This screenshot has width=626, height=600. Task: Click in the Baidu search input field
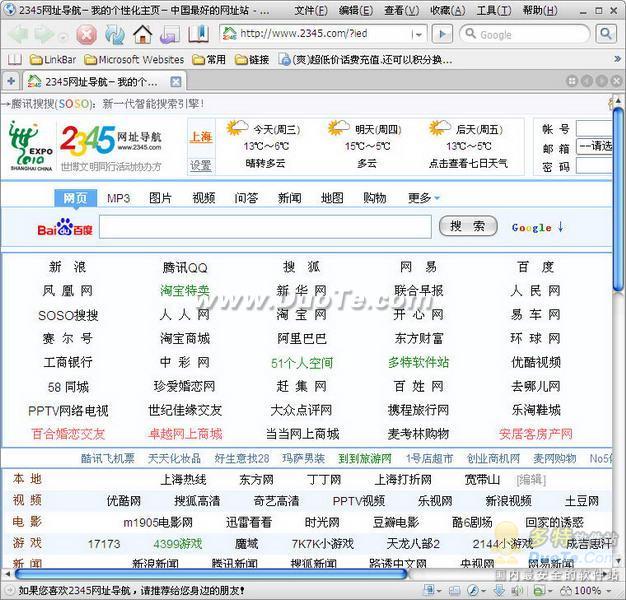point(265,227)
